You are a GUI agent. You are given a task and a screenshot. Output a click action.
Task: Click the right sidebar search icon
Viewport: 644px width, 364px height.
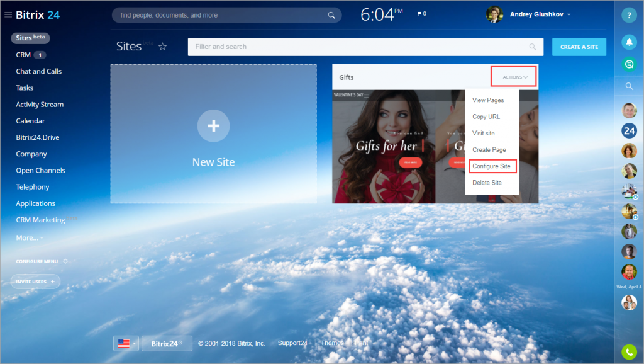pos(629,86)
